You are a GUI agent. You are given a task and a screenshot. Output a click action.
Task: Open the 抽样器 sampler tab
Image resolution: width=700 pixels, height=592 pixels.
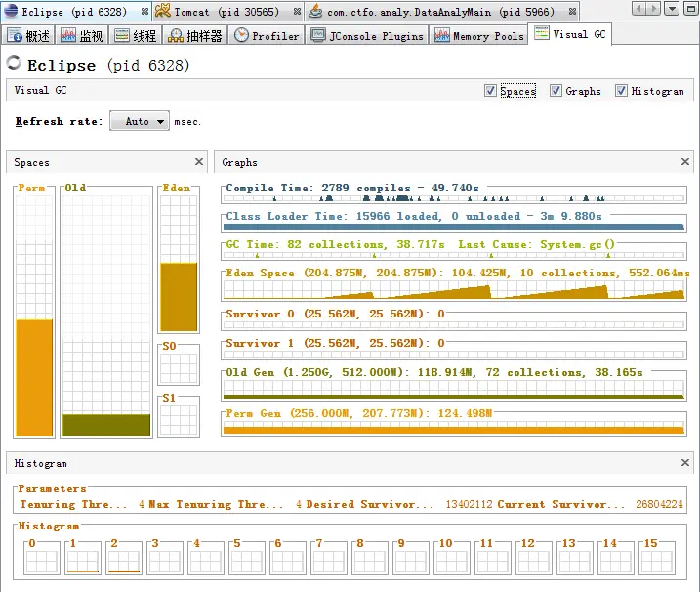(194, 35)
